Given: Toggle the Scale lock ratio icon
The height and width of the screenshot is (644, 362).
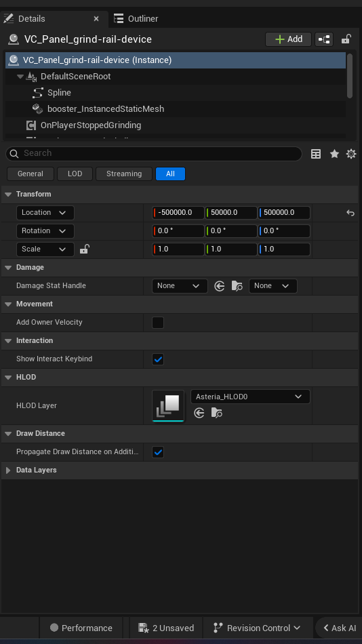Looking at the screenshot, I should (84, 249).
